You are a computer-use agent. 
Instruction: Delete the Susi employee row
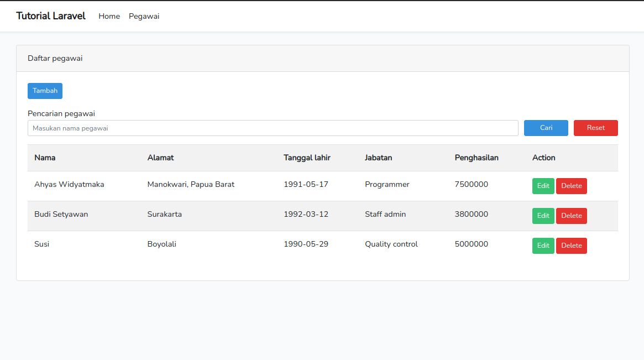click(571, 246)
